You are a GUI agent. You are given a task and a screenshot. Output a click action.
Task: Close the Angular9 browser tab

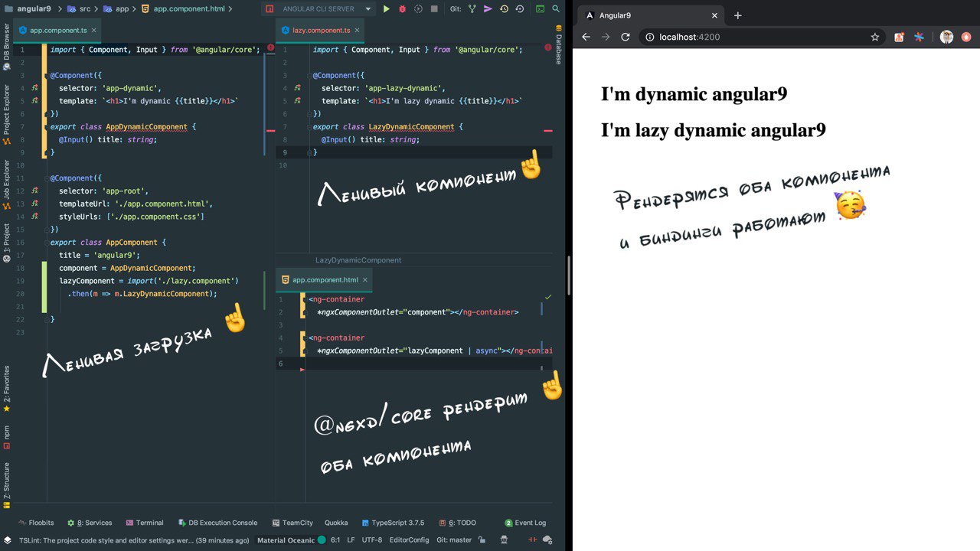(715, 15)
